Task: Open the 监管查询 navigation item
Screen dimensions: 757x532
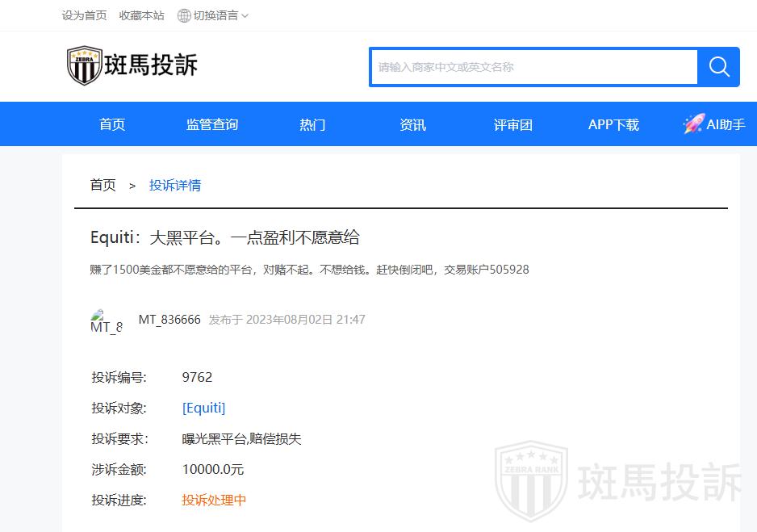Action: coord(212,124)
